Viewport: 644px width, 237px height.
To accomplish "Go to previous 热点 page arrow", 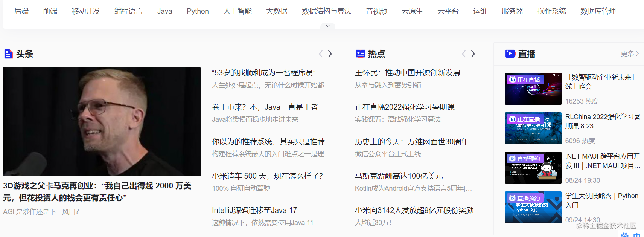I will coord(464,54).
